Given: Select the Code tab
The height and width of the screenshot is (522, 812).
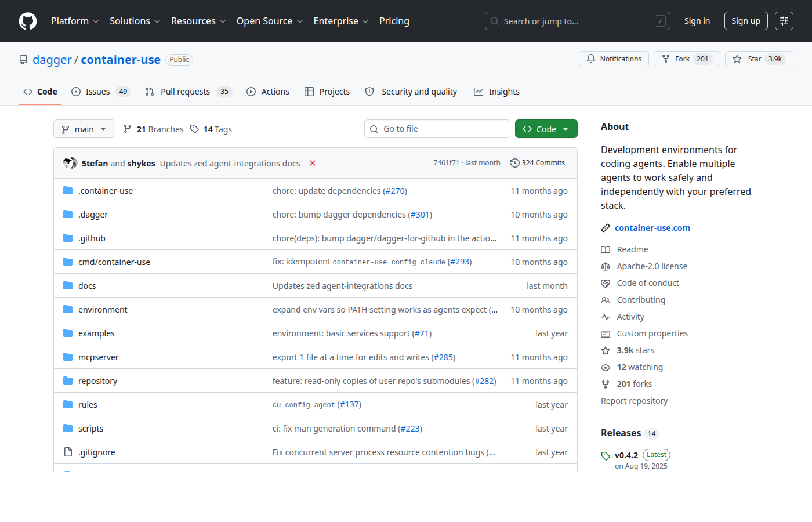Looking at the screenshot, I should coord(40,92).
